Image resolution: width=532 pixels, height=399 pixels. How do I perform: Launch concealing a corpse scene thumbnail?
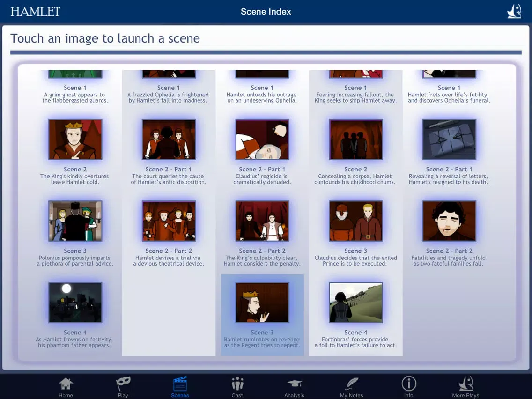(356, 140)
